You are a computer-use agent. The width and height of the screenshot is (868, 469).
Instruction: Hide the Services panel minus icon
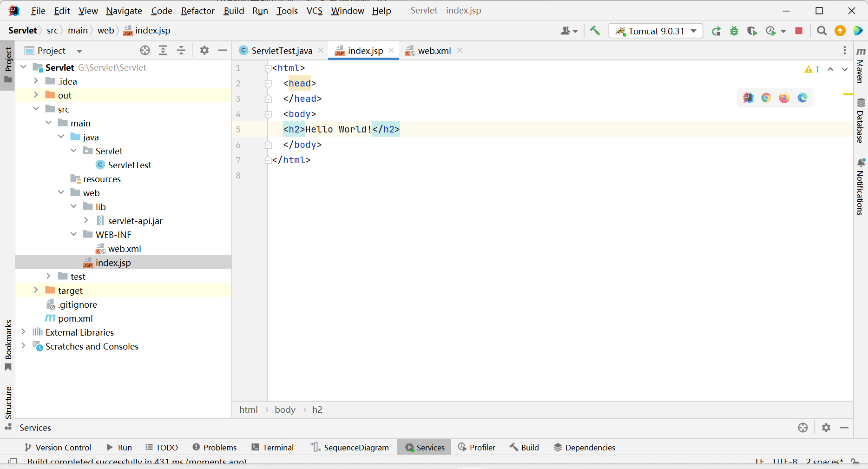tap(844, 428)
